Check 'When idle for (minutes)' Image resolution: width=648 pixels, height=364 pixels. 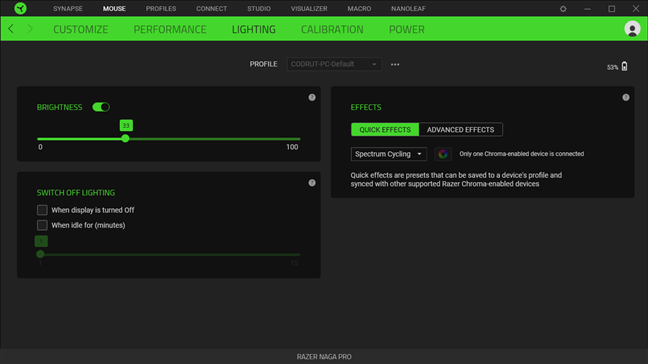click(42, 225)
